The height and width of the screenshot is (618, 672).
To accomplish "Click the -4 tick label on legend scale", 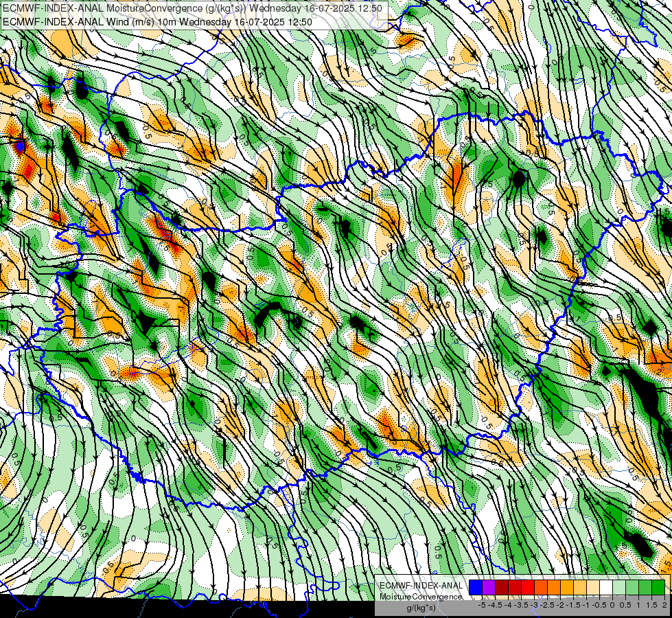I will (508, 605).
